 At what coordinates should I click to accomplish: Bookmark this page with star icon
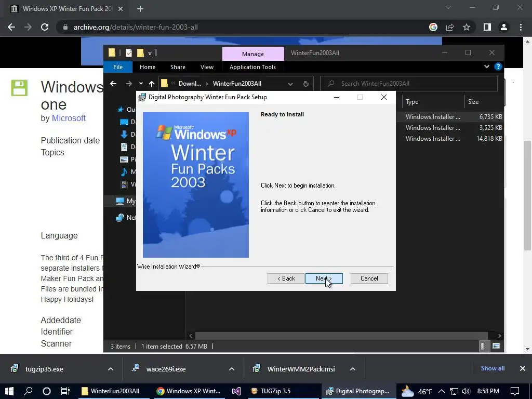tap(467, 27)
